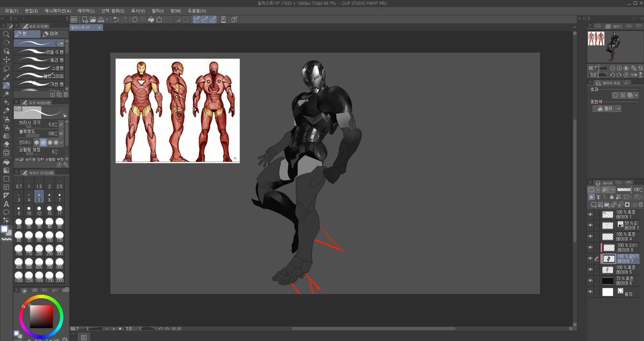Select the 둥근 펜 brush

click(x=39, y=60)
